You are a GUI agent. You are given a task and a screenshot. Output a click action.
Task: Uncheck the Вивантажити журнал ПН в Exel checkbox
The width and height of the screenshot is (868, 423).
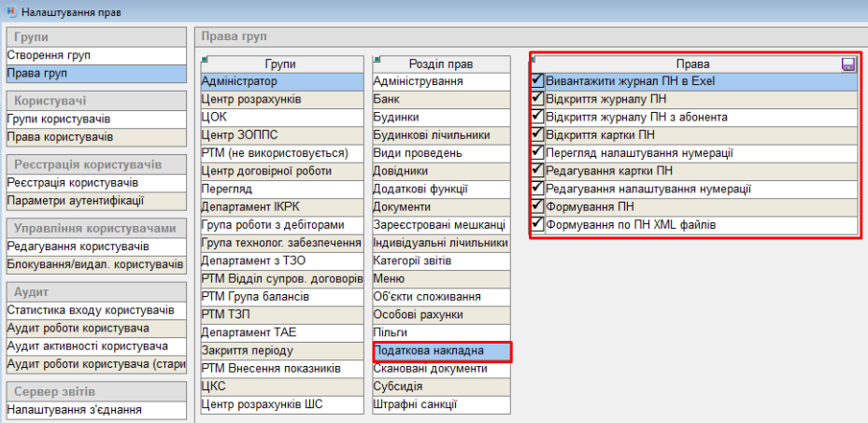pos(537,81)
